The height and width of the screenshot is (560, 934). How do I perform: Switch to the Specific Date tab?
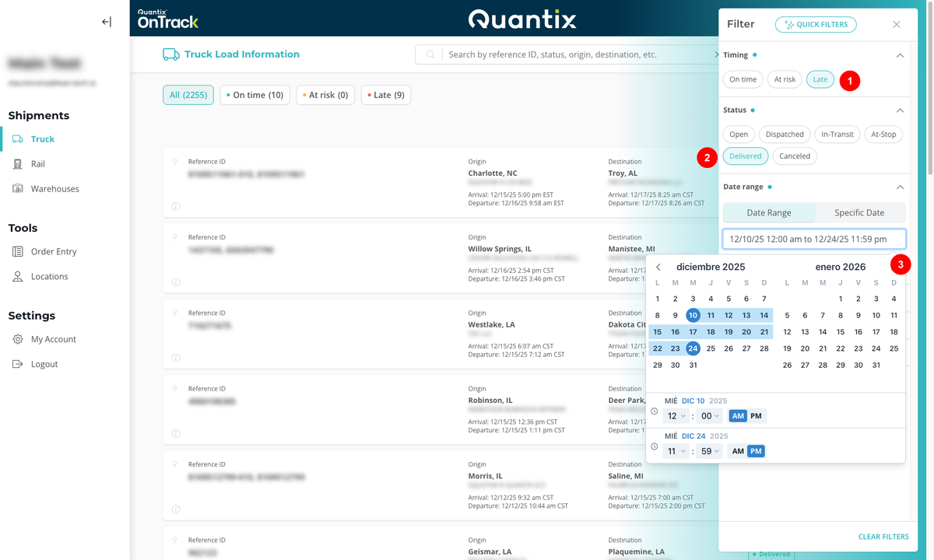859,213
